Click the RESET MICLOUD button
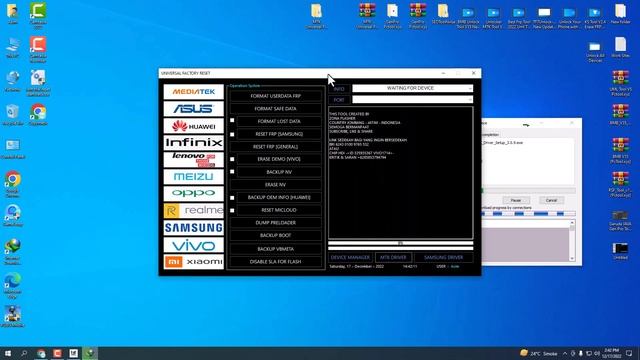Screen dimensions: 640x360 click(x=279, y=210)
